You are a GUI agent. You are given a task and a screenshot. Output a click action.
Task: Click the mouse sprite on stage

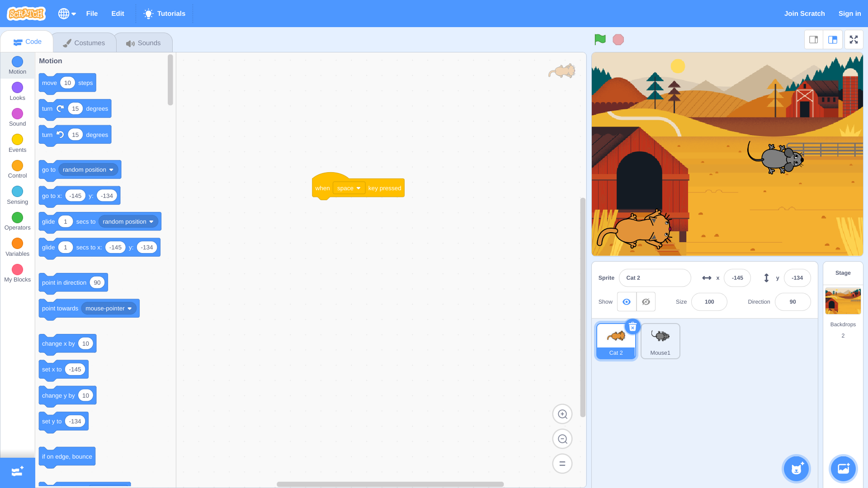[x=776, y=159]
